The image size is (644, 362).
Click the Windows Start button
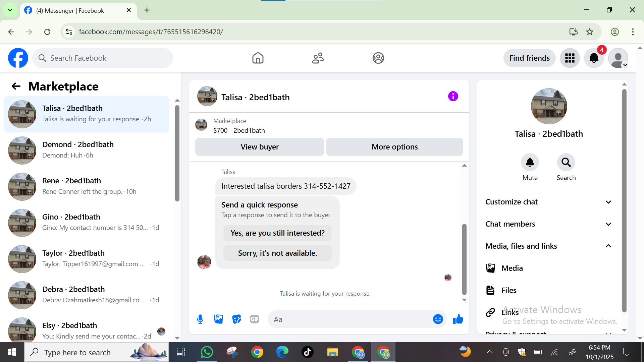coord(12,352)
